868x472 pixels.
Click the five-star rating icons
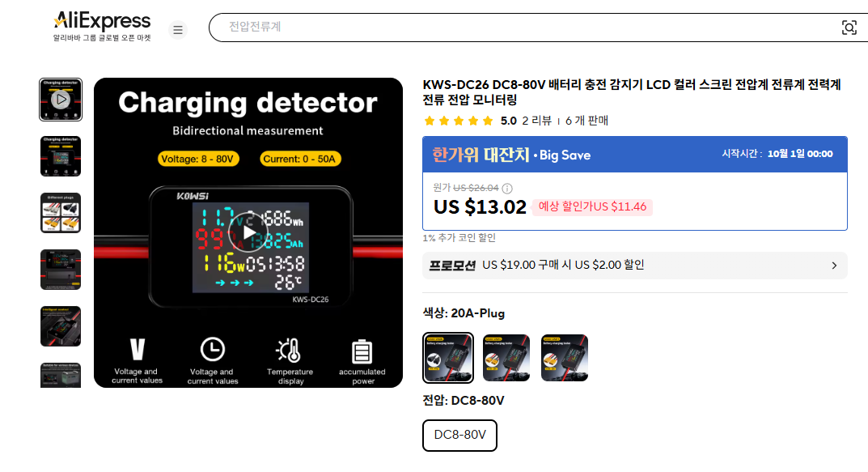click(459, 121)
